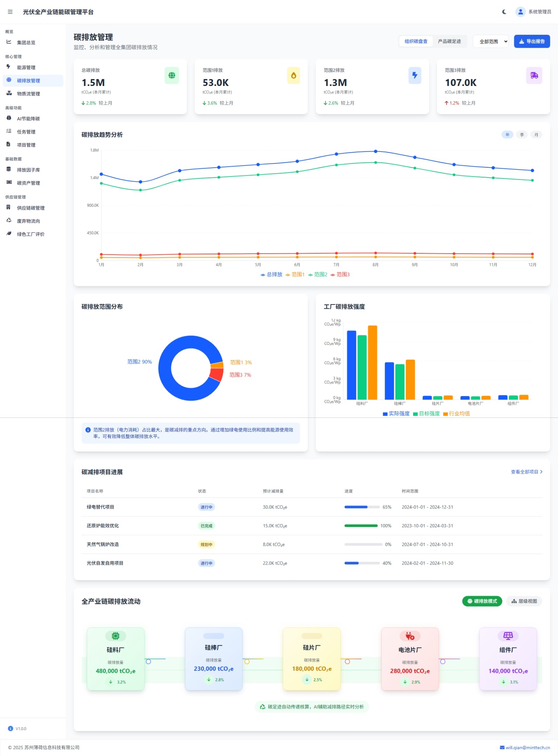
Task: Click the system administrator avatar icon
Action: pos(520,12)
